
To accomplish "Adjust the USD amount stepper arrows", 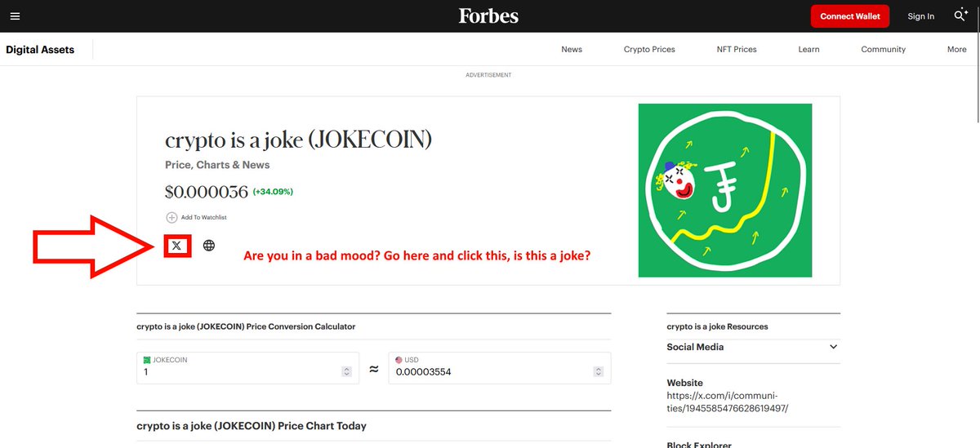I will pyautogui.click(x=599, y=371).
